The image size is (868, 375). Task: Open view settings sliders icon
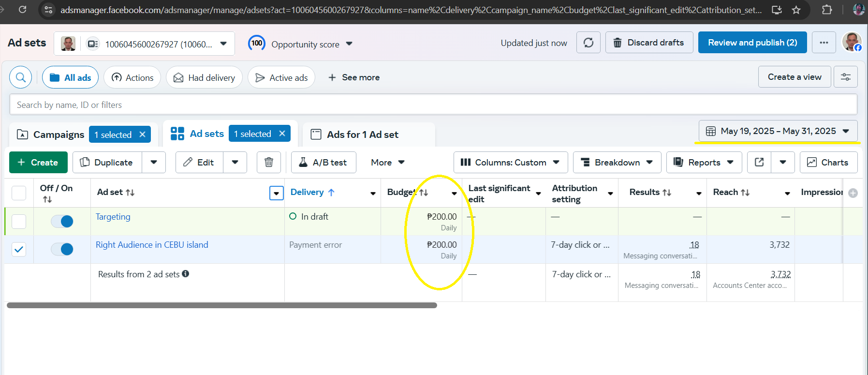coord(846,77)
